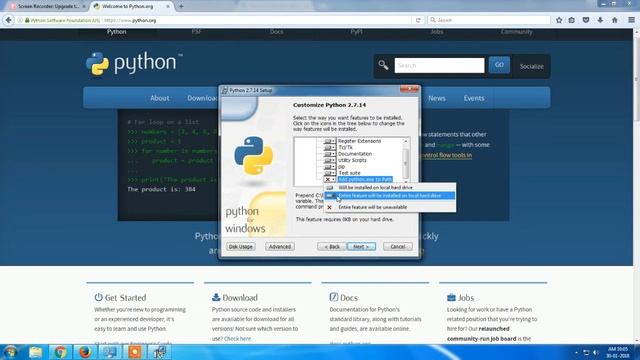Click the GO search button
The height and width of the screenshot is (360, 640).
tap(499, 65)
